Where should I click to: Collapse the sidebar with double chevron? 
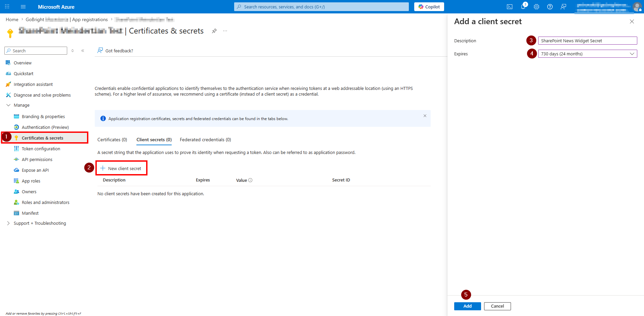83,51
